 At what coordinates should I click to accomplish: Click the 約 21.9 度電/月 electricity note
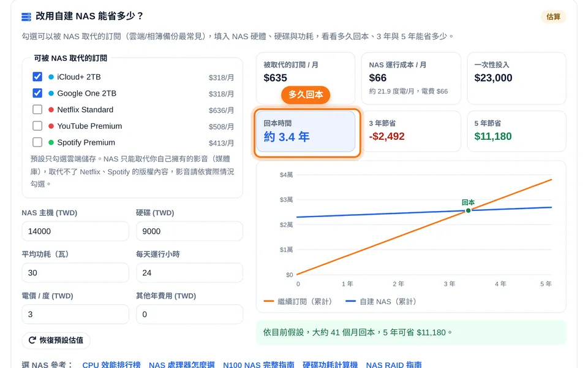(x=409, y=91)
